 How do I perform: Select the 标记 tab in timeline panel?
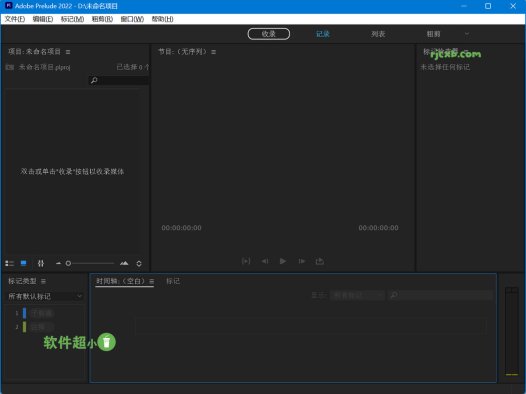173,281
